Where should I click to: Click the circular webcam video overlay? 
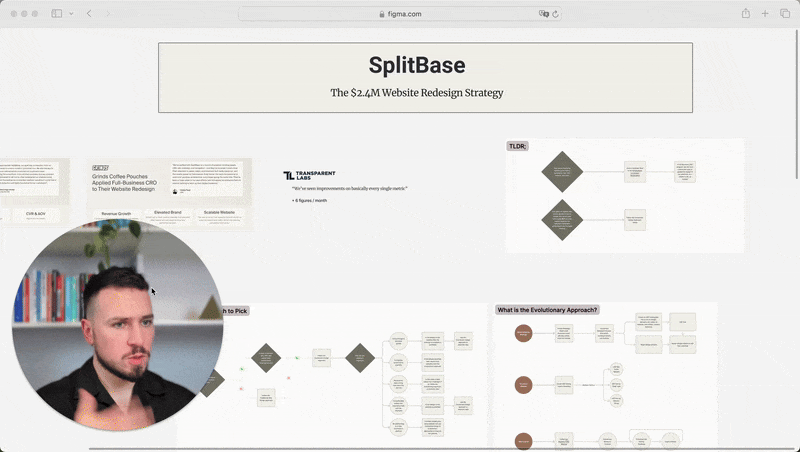tap(117, 325)
